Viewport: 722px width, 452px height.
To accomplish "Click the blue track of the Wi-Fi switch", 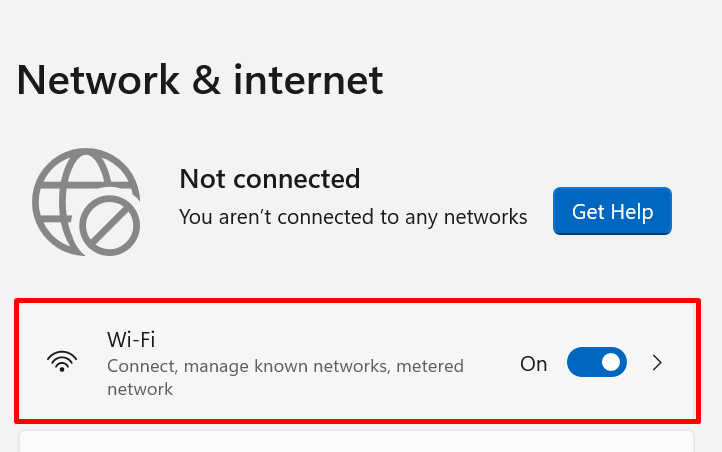I will [x=581, y=363].
